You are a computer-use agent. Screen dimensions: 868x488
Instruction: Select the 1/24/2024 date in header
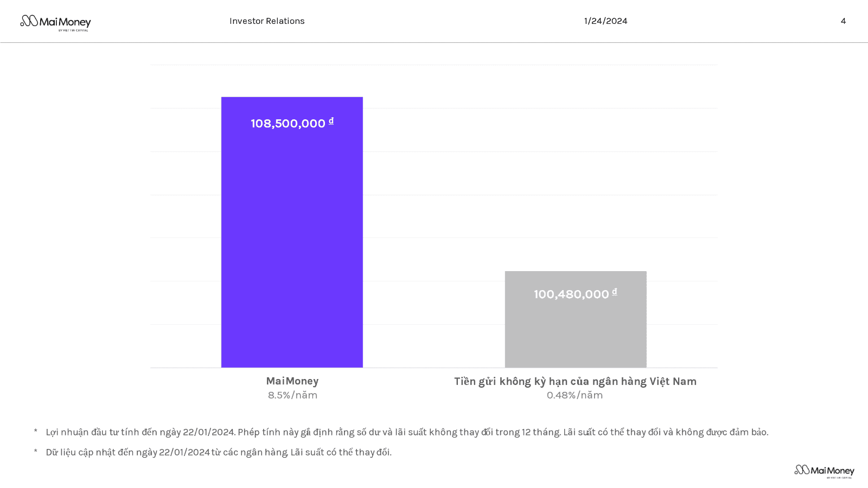point(605,21)
